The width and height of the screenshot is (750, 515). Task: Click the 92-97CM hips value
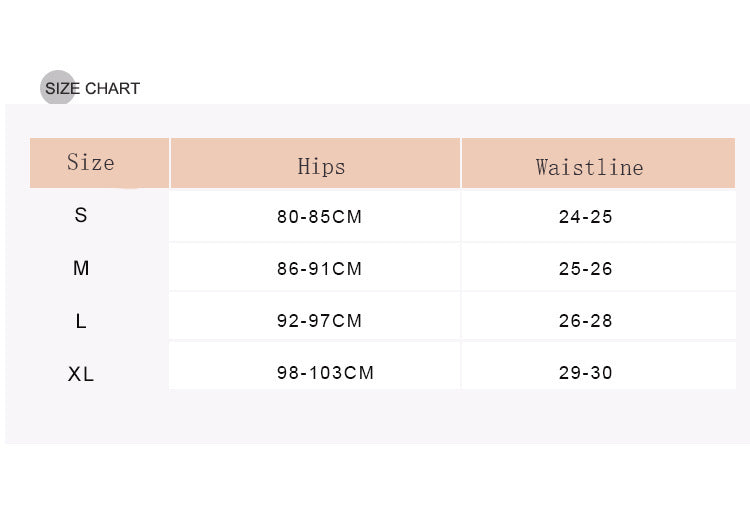[319, 321]
